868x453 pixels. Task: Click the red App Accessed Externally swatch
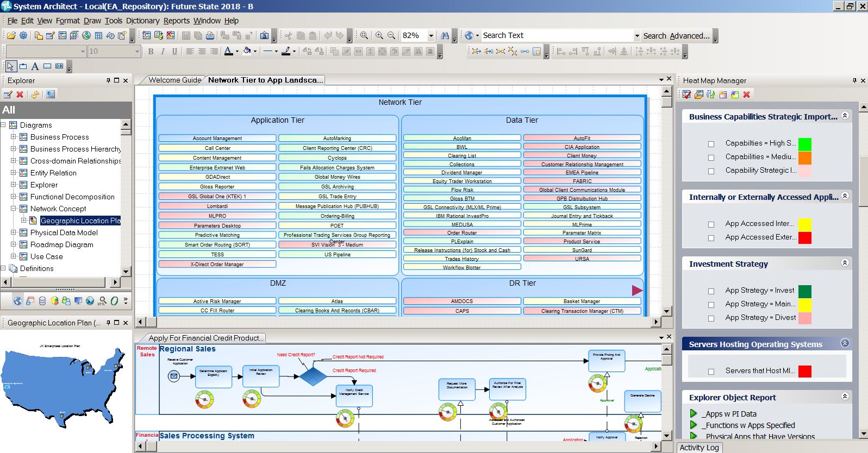pyautogui.click(x=804, y=238)
